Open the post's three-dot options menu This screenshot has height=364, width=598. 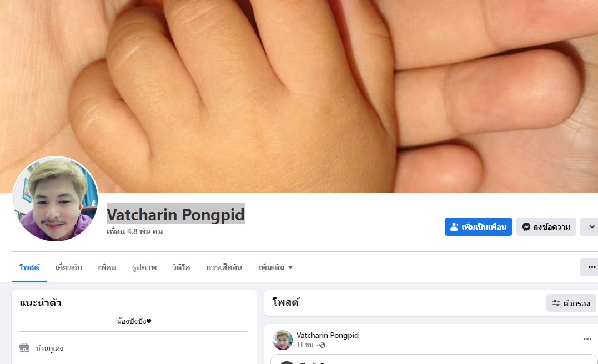(x=587, y=339)
